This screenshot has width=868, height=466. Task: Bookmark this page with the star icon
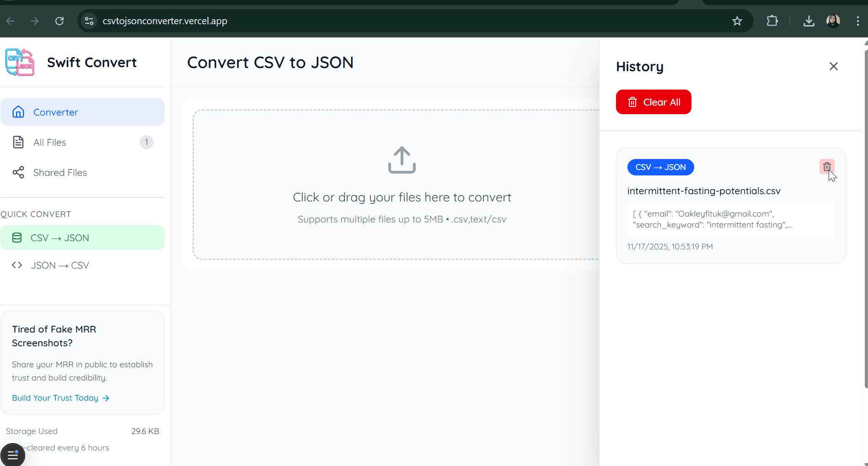(x=737, y=21)
